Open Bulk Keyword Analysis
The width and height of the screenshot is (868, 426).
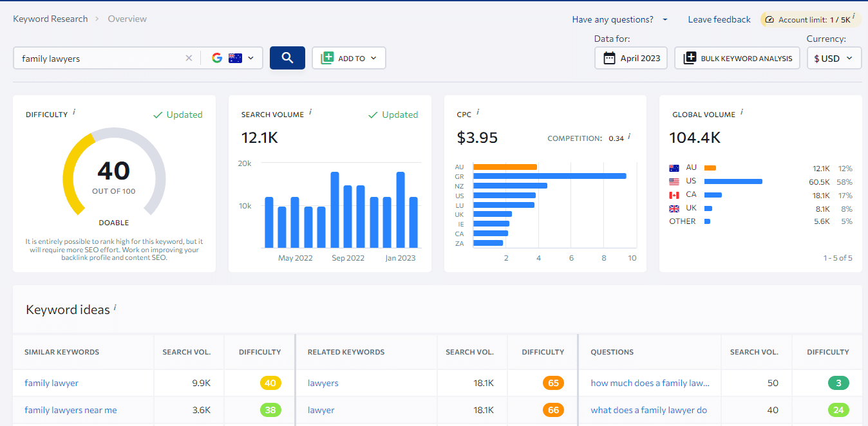[x=737, y=58]
